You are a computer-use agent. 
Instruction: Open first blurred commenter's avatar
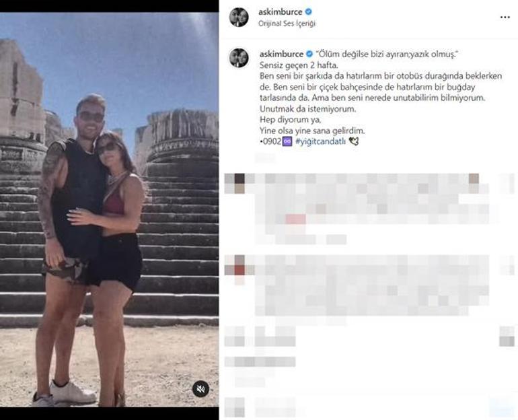pyautogui.click(x=235, y=183)
